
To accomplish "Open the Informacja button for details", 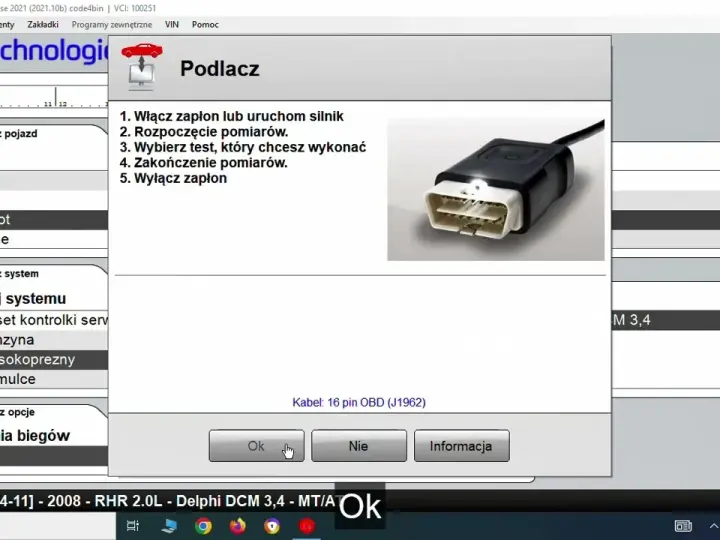I will click(461, 446).
